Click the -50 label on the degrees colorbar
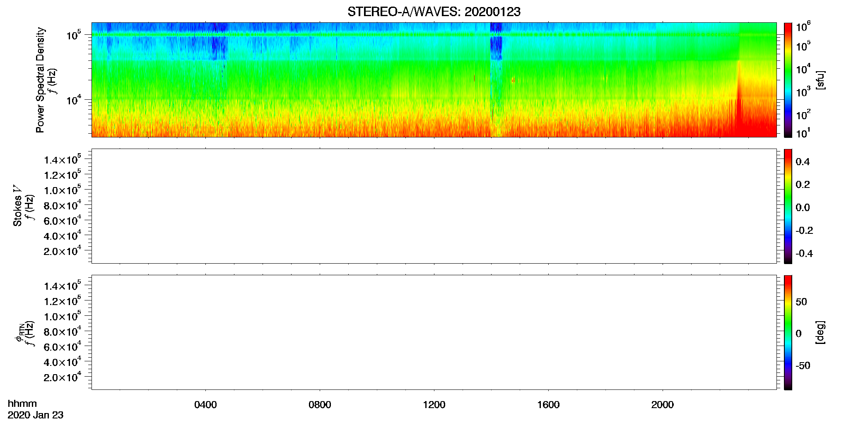This screenshot has height=447, width=868. [803, 366]
